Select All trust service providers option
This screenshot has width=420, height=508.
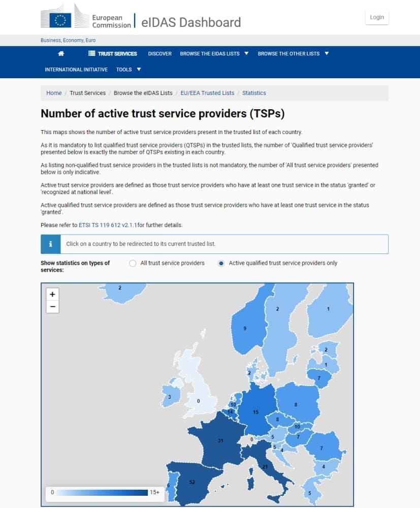pos(133,263)
